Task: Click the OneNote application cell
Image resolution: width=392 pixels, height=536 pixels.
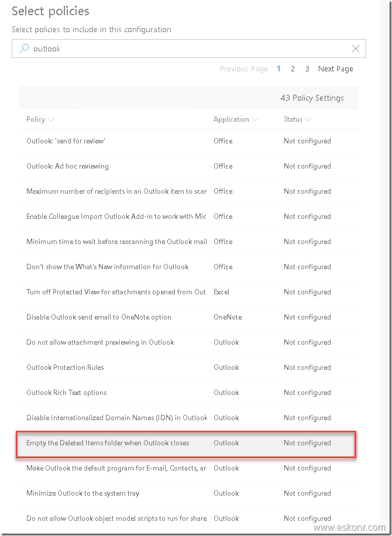Action: pyautogui.click(x=228, y=317)
